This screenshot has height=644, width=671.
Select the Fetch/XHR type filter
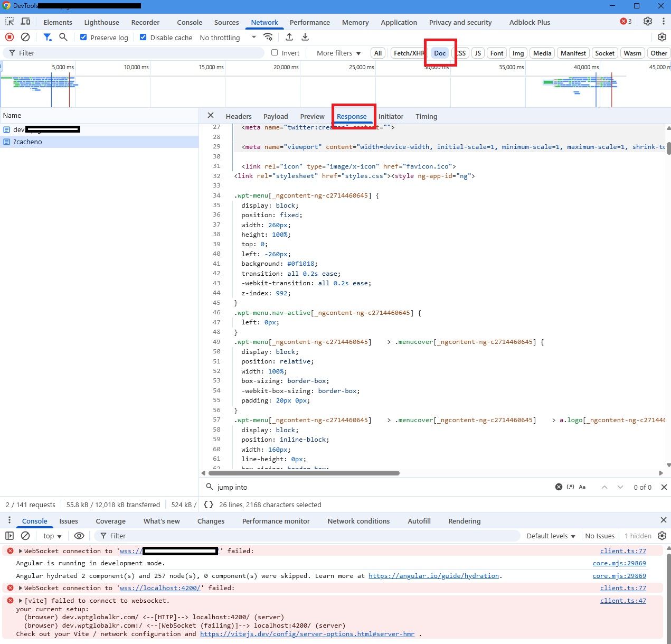[x=409, y=53]
